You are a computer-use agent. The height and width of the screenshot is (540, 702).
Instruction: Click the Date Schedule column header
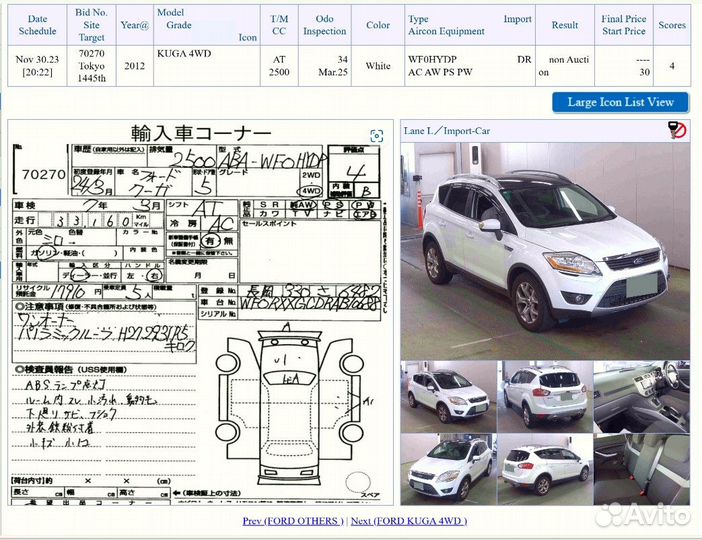coord(37,25)
